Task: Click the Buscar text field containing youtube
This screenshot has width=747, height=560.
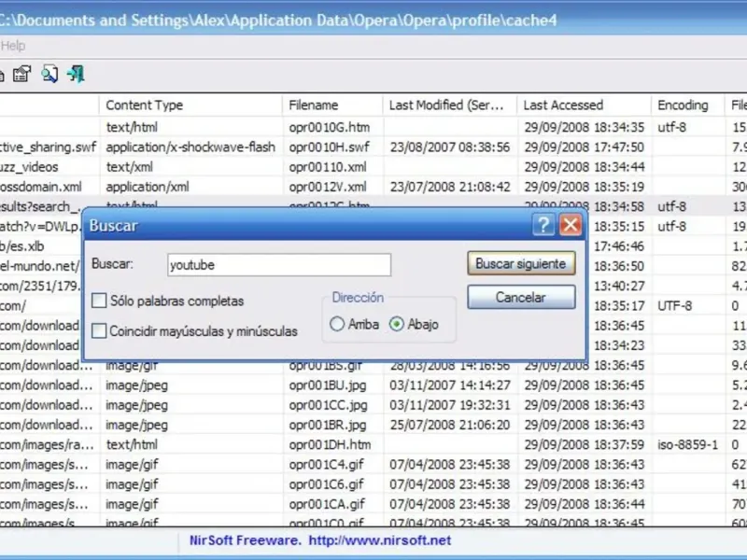Action: click(x=279, y=265)
